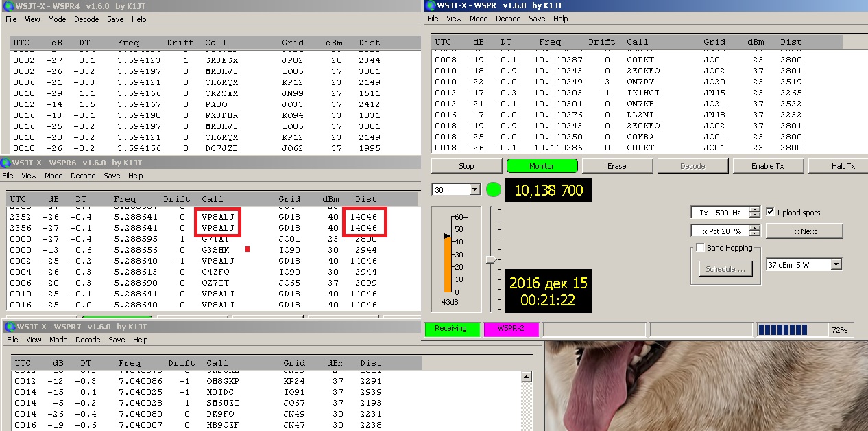The width and height of the screenshot is (868, 431).
Task: Open File menu in the main WSPR window
Action: pyautogui.click(x=433, y=19)
